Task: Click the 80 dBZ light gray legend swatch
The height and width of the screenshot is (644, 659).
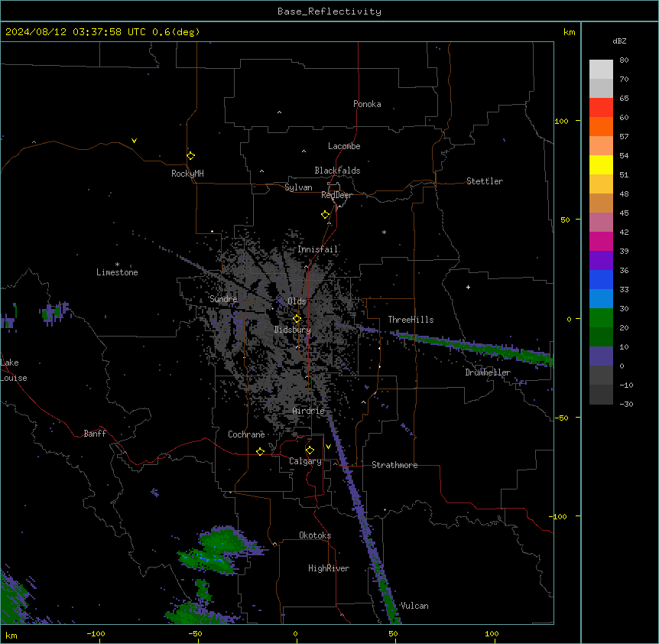Action: click(x=601, y=70)
